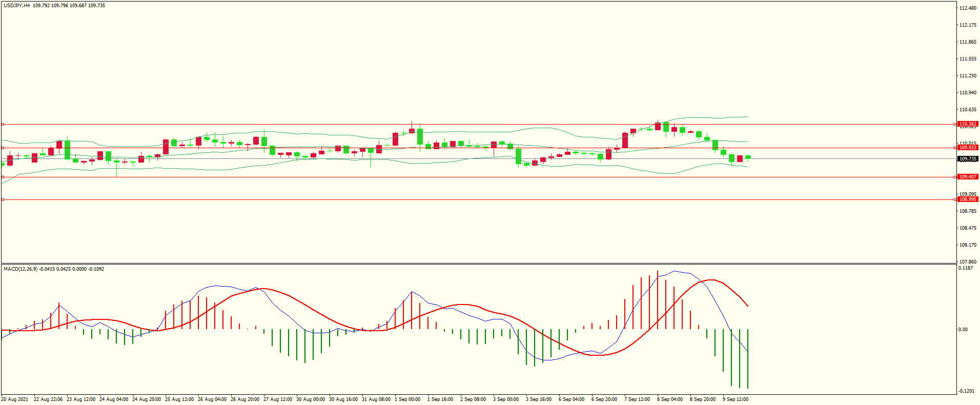Viewport: 980px width, 405px height.
Task: Click the 112.175 price axis value
Action: (x=968, y=25)
